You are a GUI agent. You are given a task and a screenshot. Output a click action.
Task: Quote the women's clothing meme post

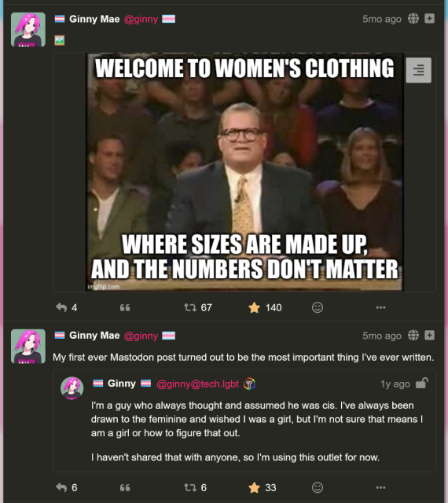click(x=125, y=307)
